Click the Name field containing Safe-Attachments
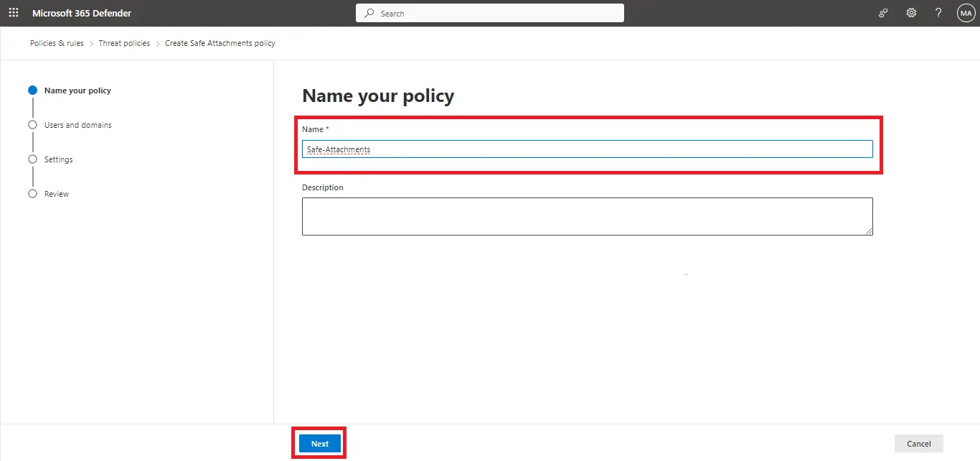 coord(587,149)
